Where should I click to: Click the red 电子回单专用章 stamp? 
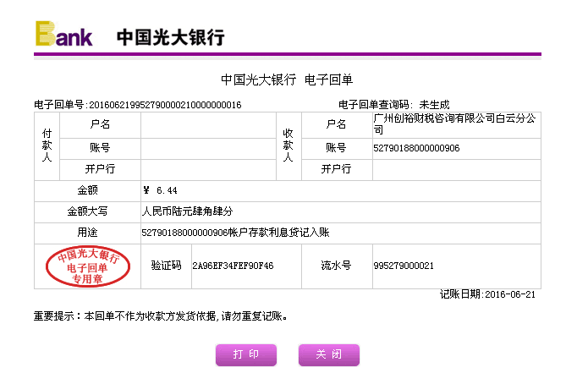pos(88,266)
